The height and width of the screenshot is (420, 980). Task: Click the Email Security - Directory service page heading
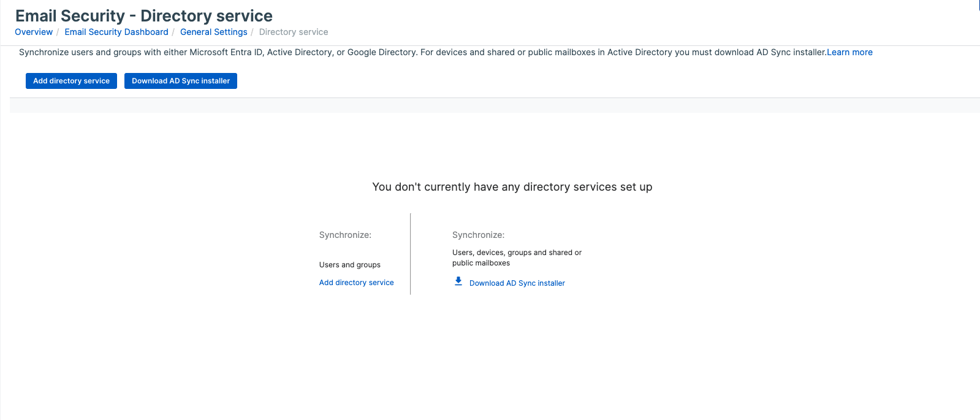pos(144,16)
